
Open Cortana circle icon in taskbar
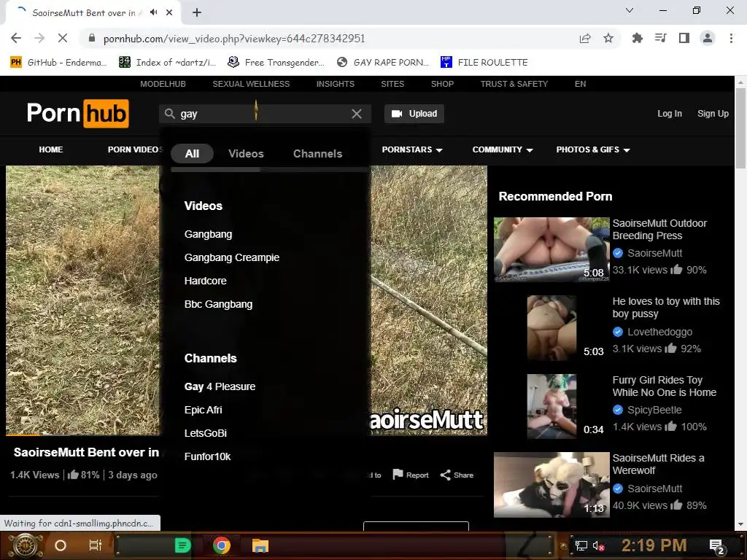(60, 545)
